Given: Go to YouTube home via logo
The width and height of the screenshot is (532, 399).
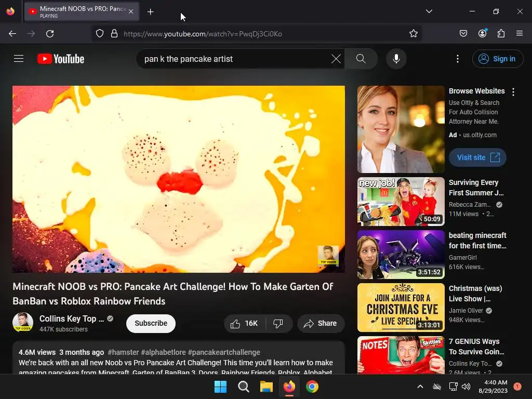Looking at the screenshot, I should coord(61,59).
